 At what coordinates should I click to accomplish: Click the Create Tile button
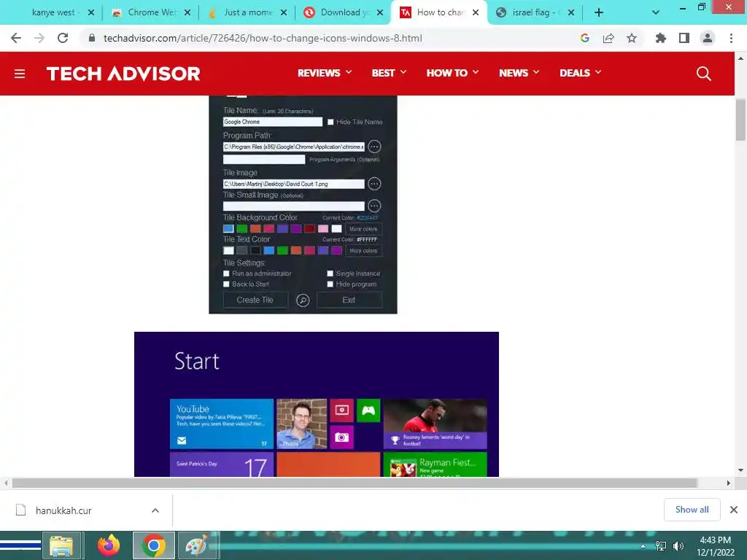(255, 300)
